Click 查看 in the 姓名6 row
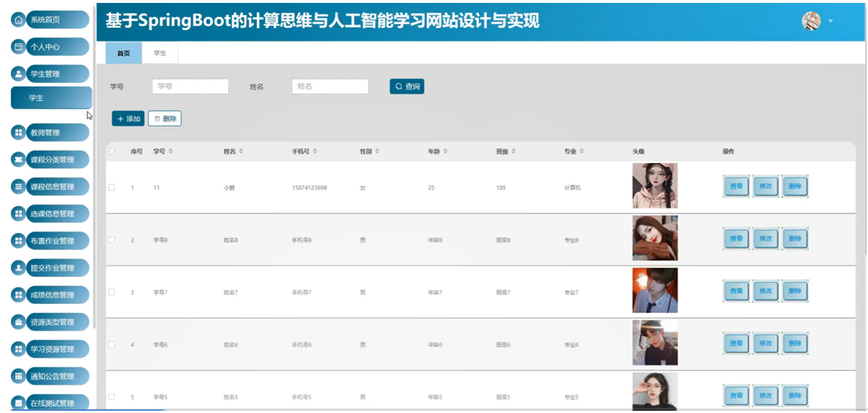Image resolution: width=868 pixels, height=413 pixels. click(736, 343)
